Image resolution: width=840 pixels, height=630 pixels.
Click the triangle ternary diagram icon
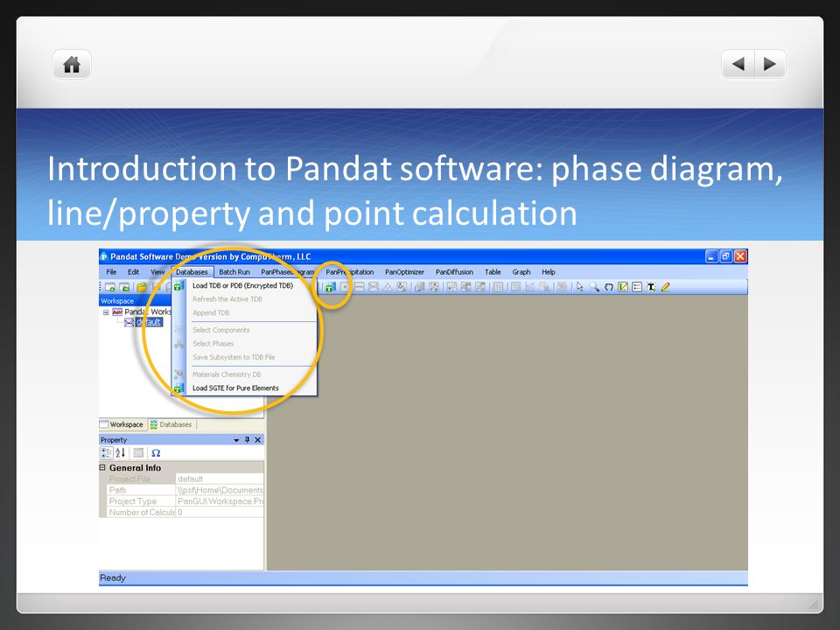(x=388, y=287)
